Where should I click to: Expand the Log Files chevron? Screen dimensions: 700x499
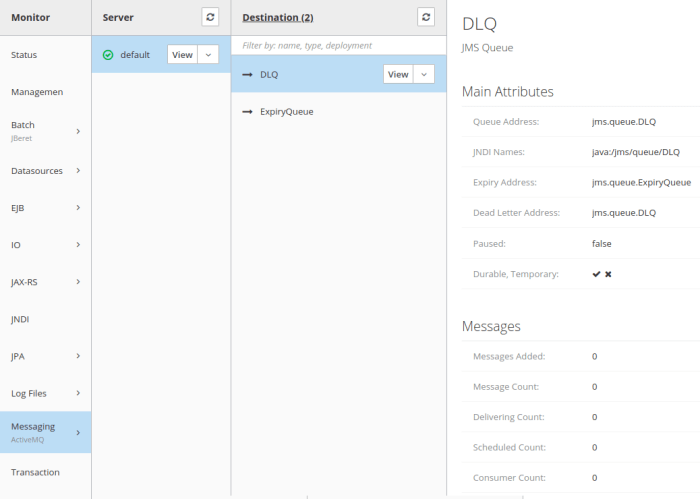[78, 393]
